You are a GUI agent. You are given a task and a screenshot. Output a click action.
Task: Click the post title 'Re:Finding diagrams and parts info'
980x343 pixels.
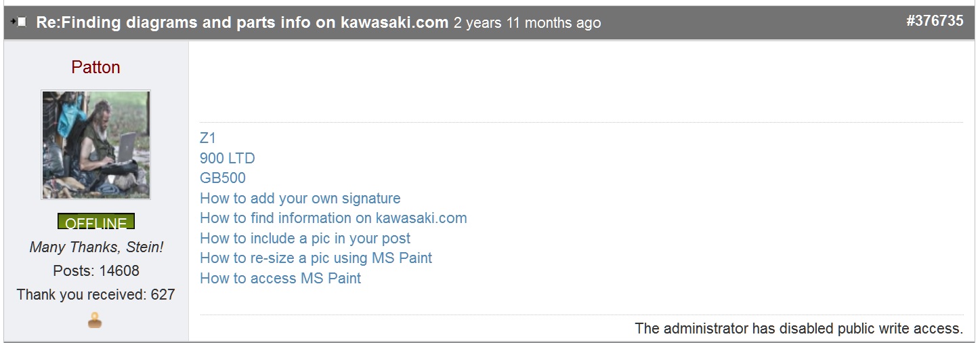242,22
